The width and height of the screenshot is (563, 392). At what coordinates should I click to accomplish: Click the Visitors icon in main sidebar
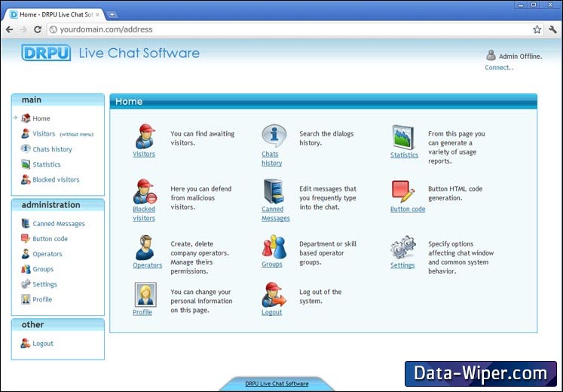pyautogui.click(x=25, y=133)
